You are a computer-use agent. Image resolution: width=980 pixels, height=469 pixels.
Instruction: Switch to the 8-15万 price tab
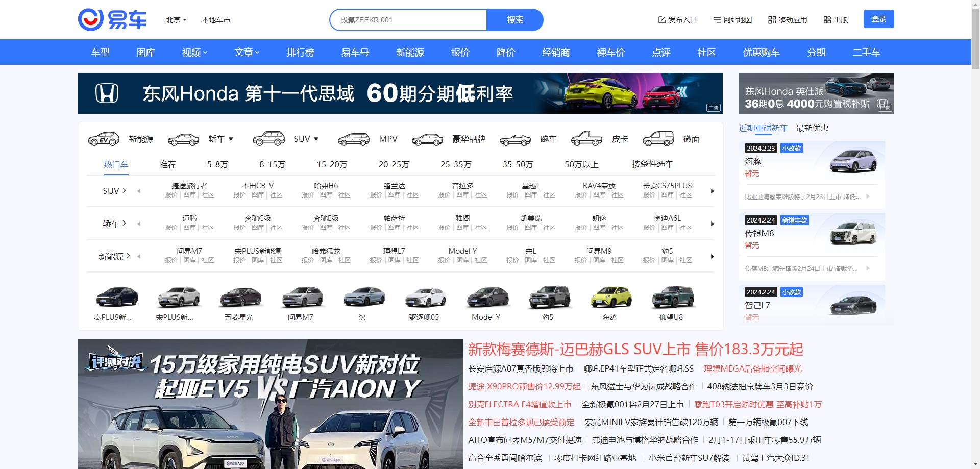pyautogui.click(x=272, y=164)
